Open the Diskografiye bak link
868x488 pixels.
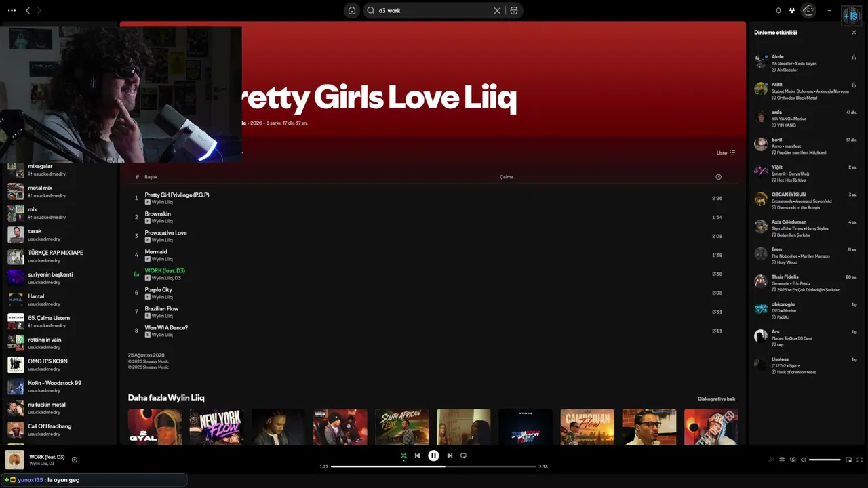pyautogui.click(x=716, y=399)
